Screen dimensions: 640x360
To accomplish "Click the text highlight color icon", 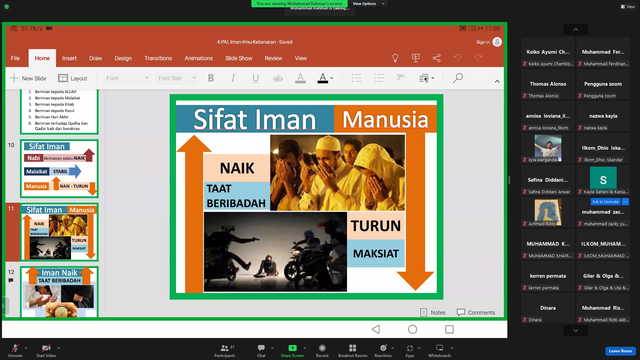I will coord(300,78).
